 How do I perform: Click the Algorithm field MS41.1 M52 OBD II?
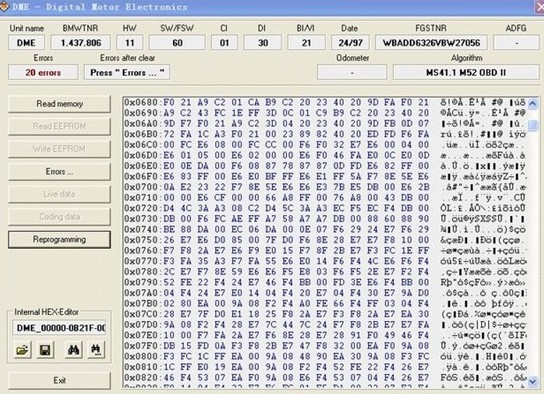pos(466,73)
